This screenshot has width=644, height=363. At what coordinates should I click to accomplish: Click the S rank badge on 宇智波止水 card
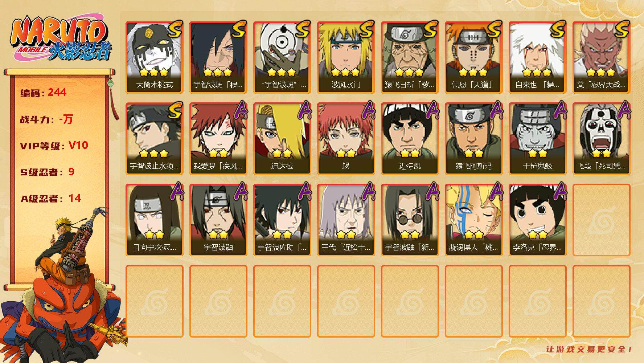pos(176,110)
